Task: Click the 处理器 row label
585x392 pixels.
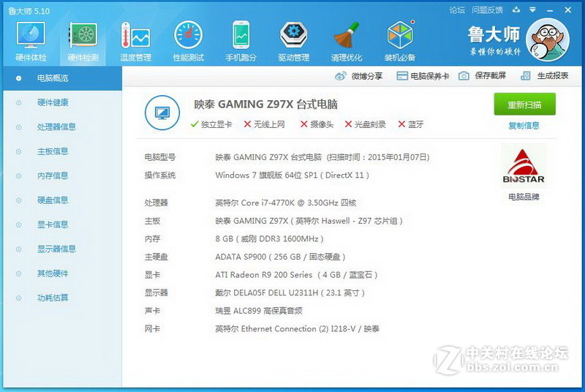Action: 156,203
